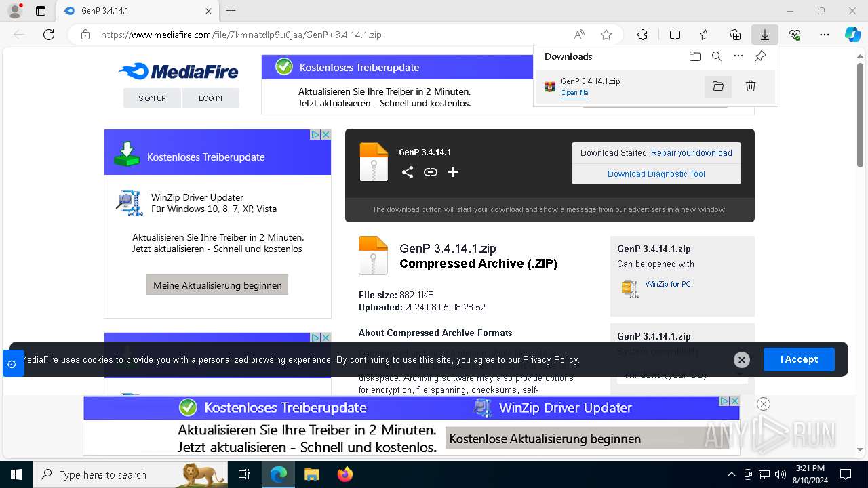Click the MediaFire logo
The height and width of the screenshot is (488, 868).
point(178,71)
